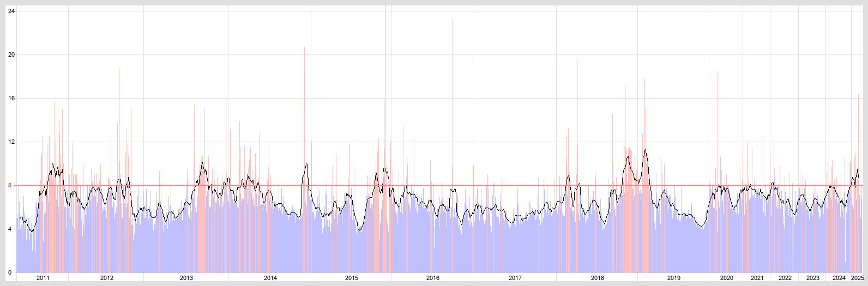The height and width of the screenshot is (286, 868).
Task: Click the red threshold value 8
Action: [10, 185]
